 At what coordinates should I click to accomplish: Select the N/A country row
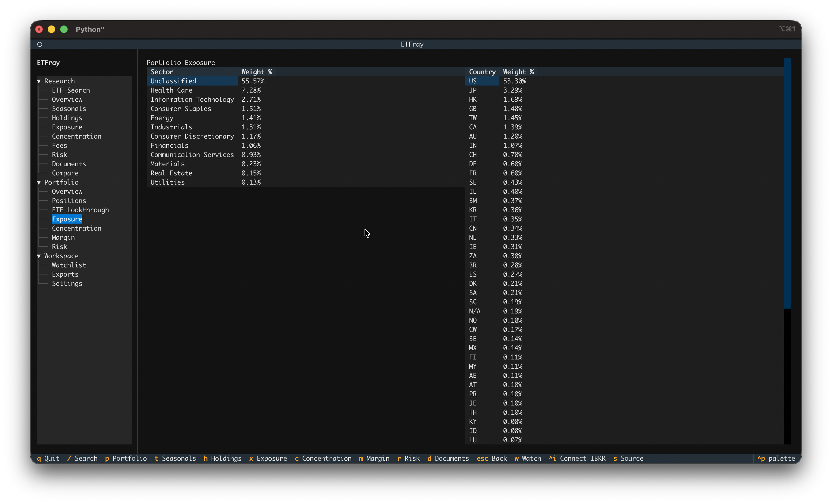point(624,311)
